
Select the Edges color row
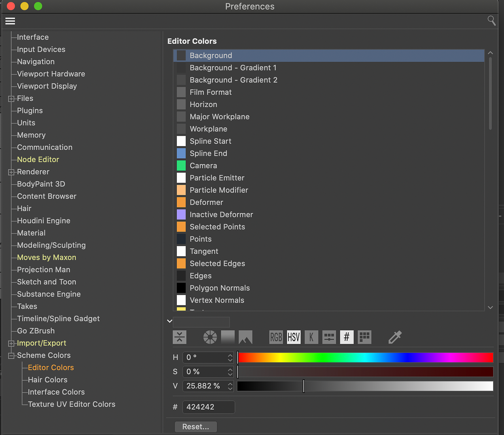(329, 276)
